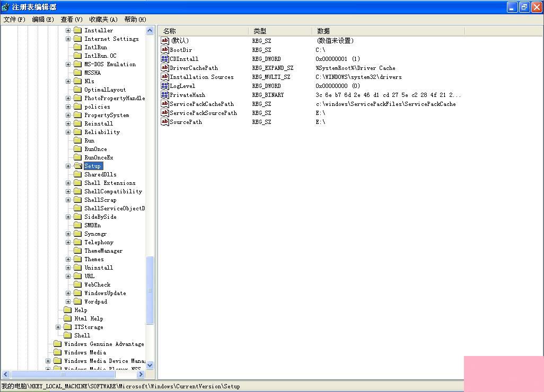
Task: Click the CDInstall DWORD value icon
Action: pyautogui.click(x=165, y=59)
